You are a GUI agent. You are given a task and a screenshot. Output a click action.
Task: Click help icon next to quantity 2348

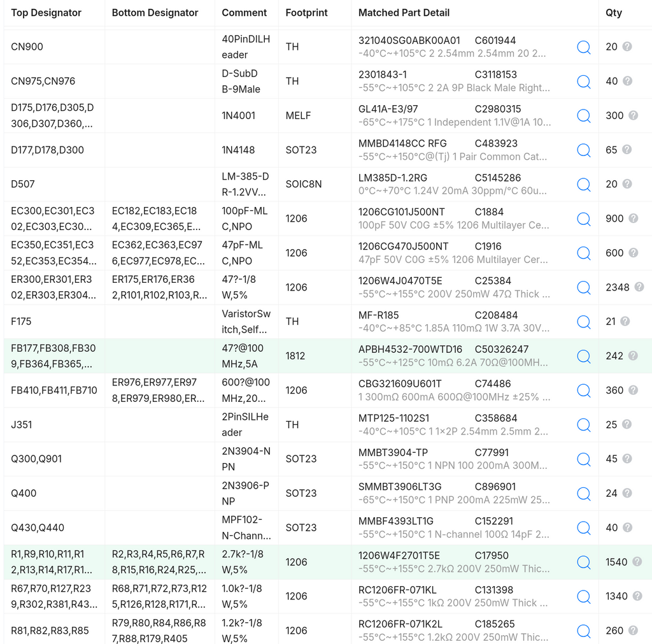point(639,287)
